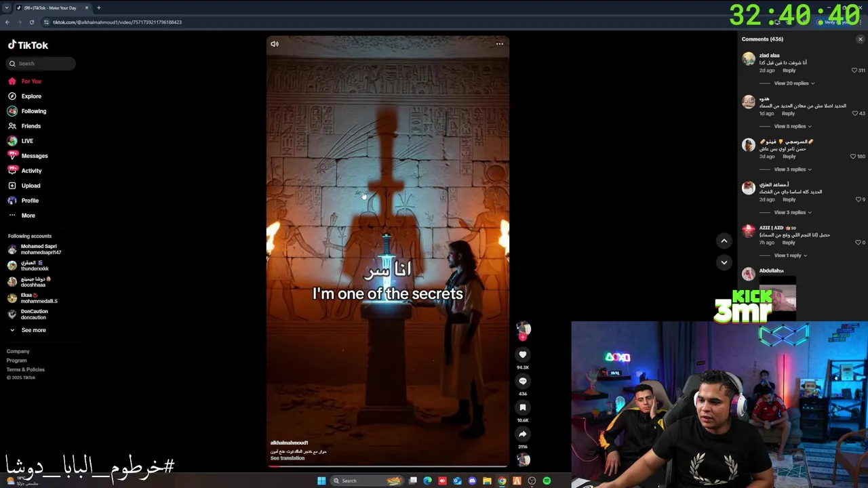This screenshot has width=868, height=488.
Task: Expand View 3 replies below 180-likes comment
Action: pos(793,169)
